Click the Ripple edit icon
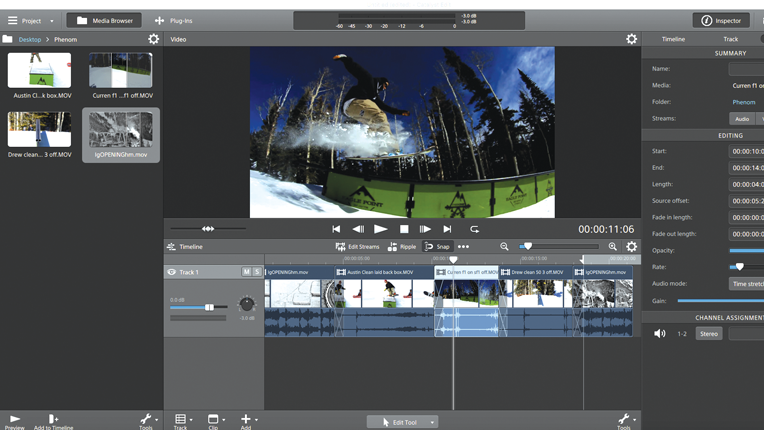764x430 pixels. (393, 247)
